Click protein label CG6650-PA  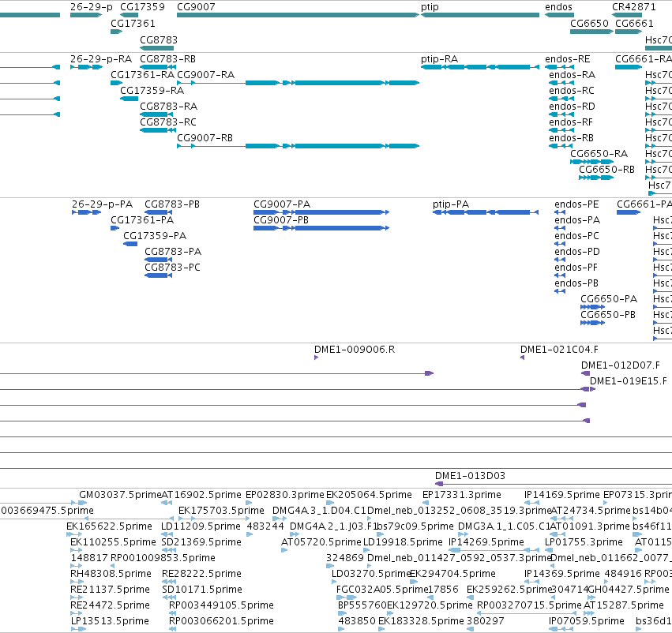click(x=609, y=299)
